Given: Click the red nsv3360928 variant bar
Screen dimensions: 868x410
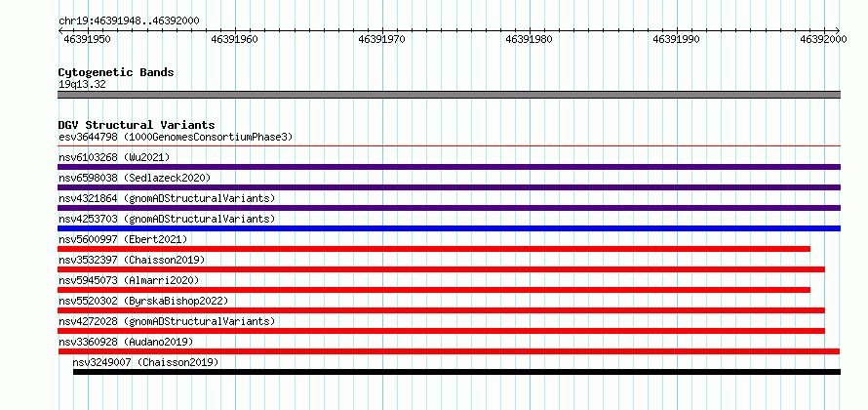Looking at the screenshot, I should coord(449,351).
